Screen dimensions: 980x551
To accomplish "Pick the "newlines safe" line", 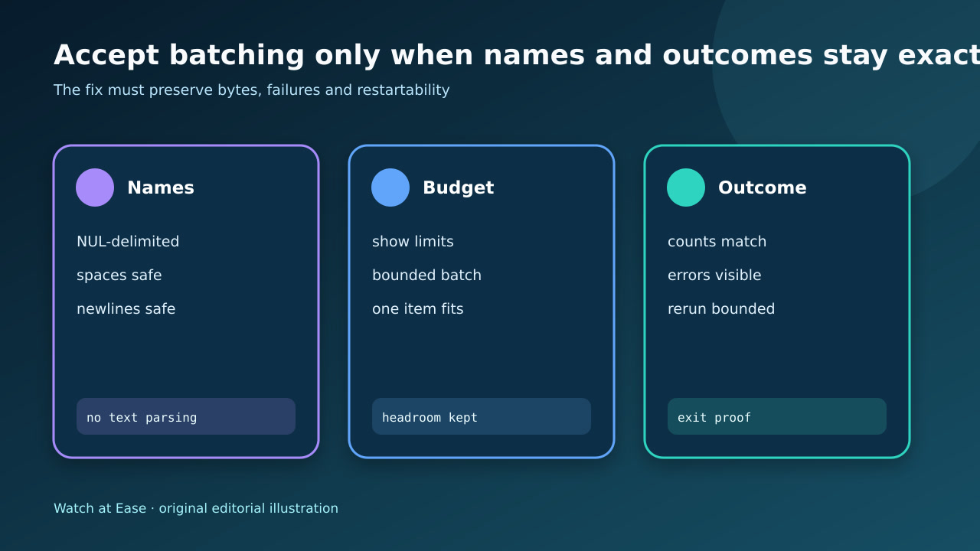I will 126,309.
